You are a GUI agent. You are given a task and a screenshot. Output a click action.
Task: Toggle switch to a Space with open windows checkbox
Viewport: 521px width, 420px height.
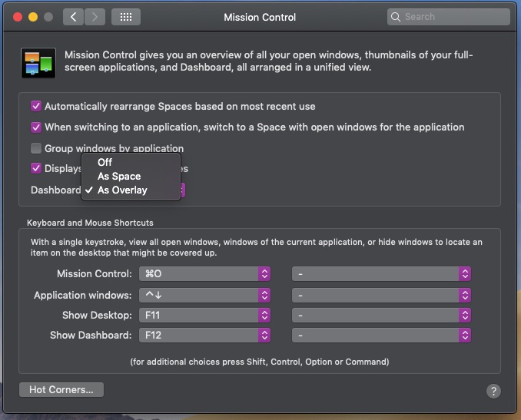pyautogui.click(x=36, y=127)
